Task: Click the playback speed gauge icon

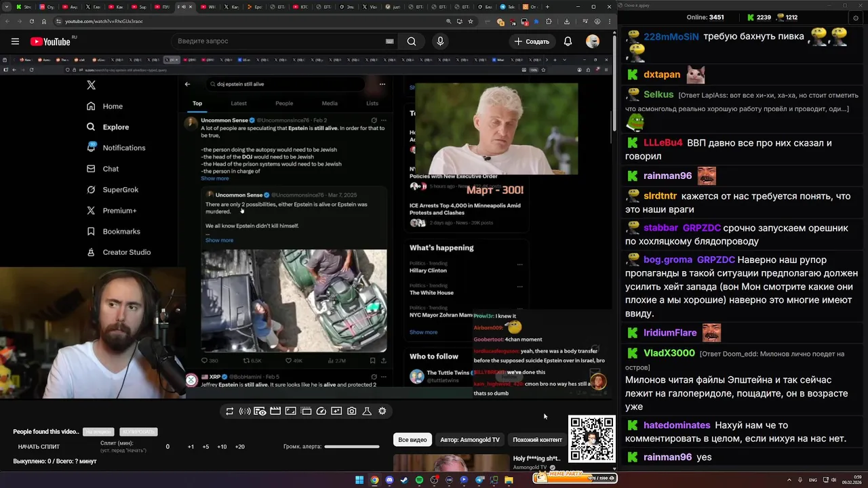Action: coord(321,411)
